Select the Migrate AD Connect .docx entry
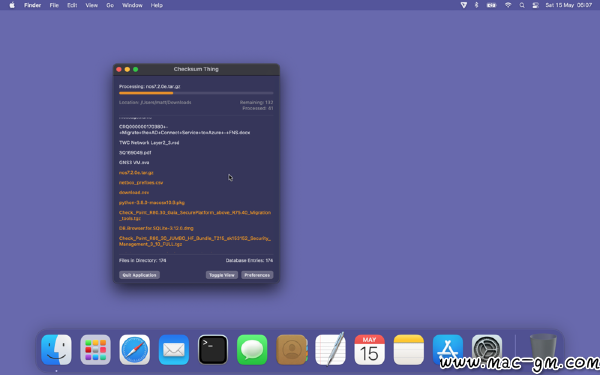This screenshot has height=375, width=600. (184, 129)
